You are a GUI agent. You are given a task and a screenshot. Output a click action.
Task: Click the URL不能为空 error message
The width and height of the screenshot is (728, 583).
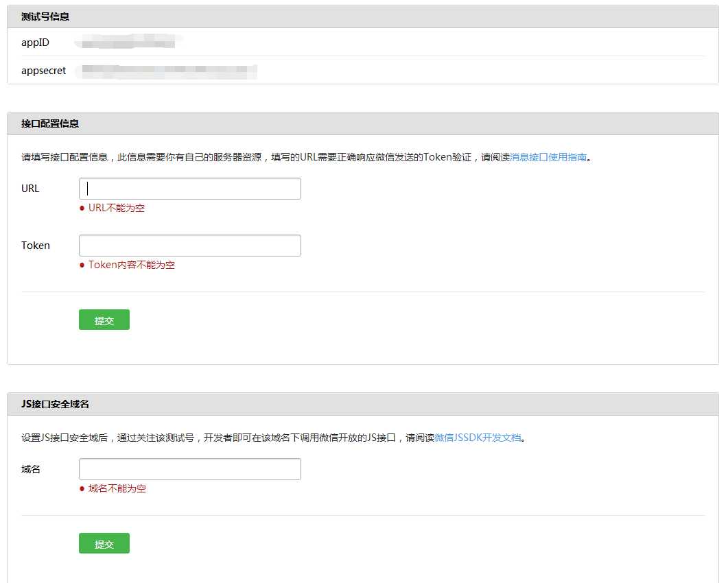coord(116,208)
